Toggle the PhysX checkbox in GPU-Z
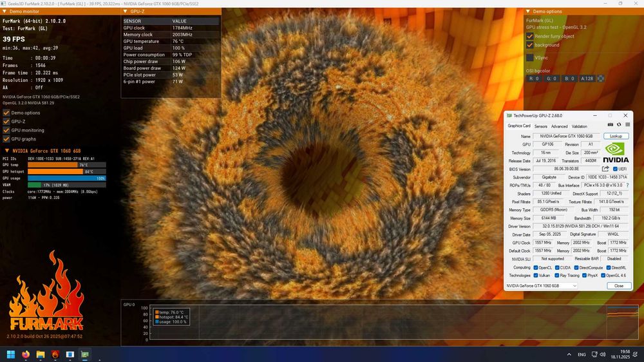Screen dimensions: 644x362 pyautogui.click(x=585, y=275)
